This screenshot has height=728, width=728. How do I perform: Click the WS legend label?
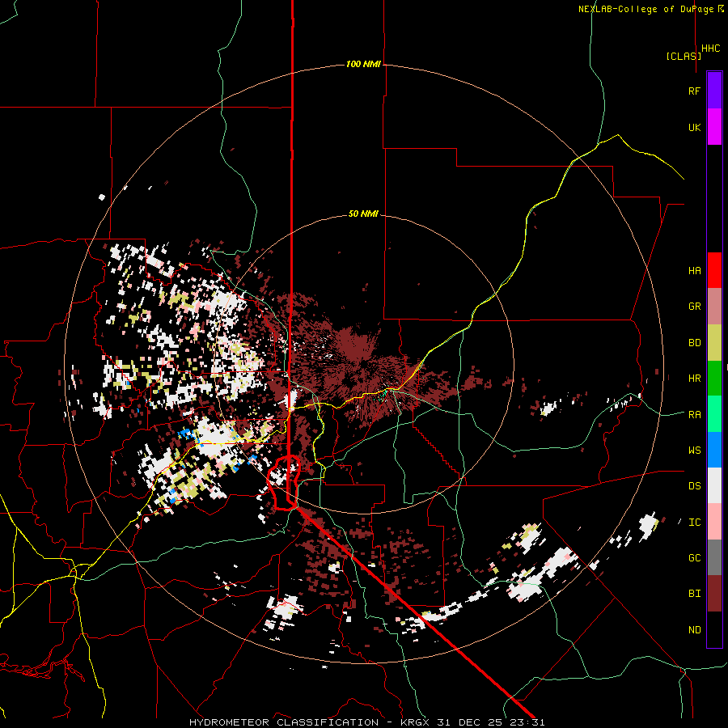pos(695,451)
